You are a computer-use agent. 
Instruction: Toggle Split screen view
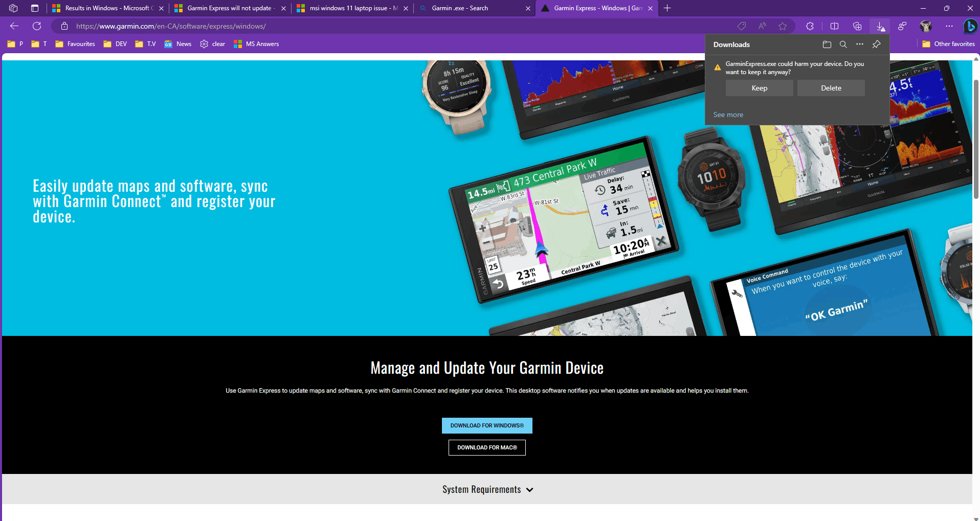pyautogui.click(x=834, y=26)
